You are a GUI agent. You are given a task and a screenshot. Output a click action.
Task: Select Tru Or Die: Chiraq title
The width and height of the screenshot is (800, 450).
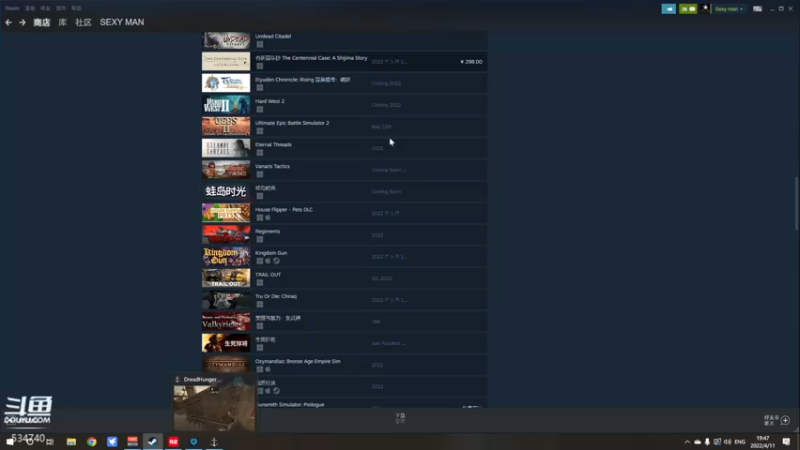coord(276,296)
